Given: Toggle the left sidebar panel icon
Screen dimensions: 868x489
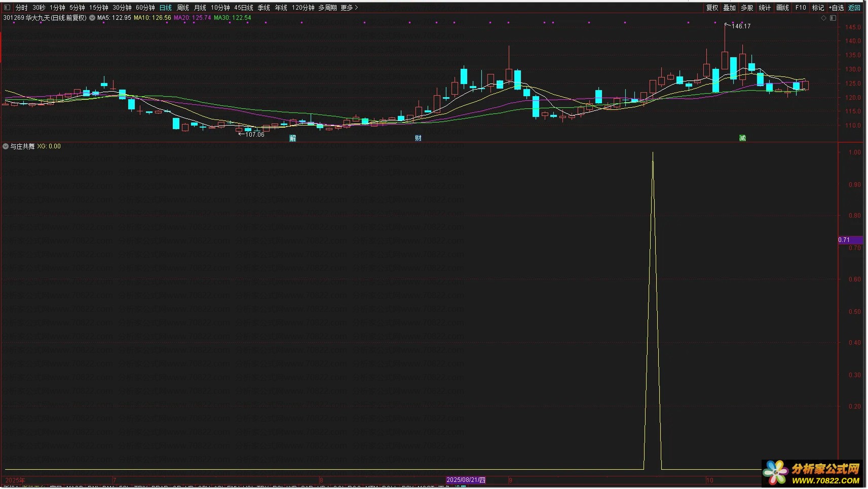Looking at the screenshot, I should point(7,8).
